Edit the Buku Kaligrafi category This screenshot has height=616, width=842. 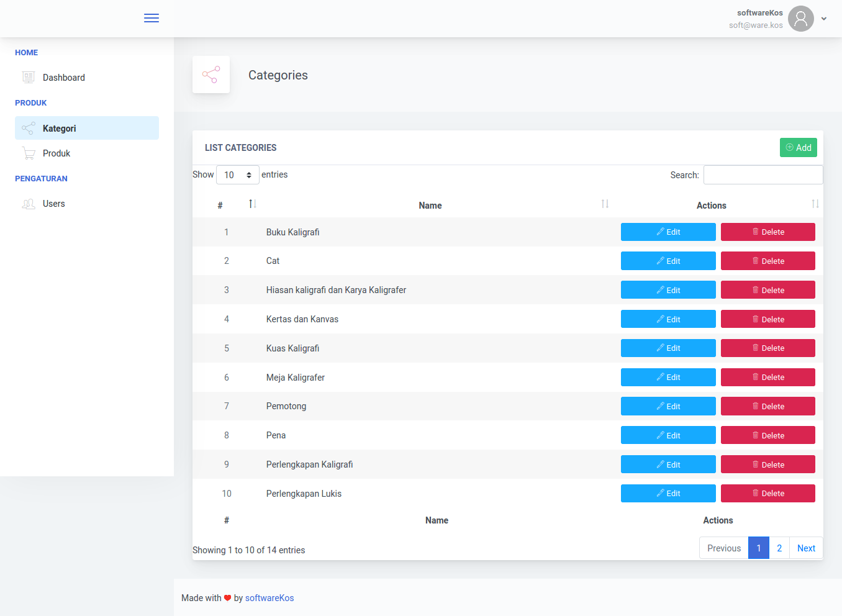tap(668, 232)
